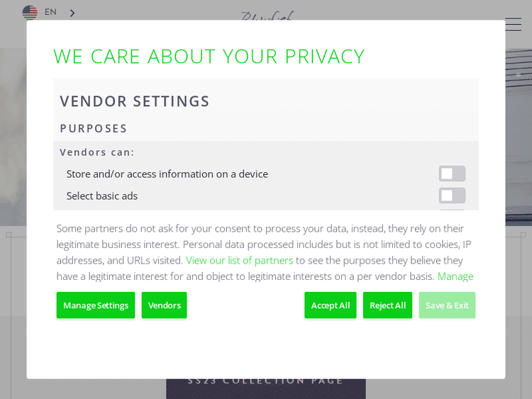This screenshot has width=532, height=399.
Task: Click the We Care About Your Privacy title
Action: [209, 56]
